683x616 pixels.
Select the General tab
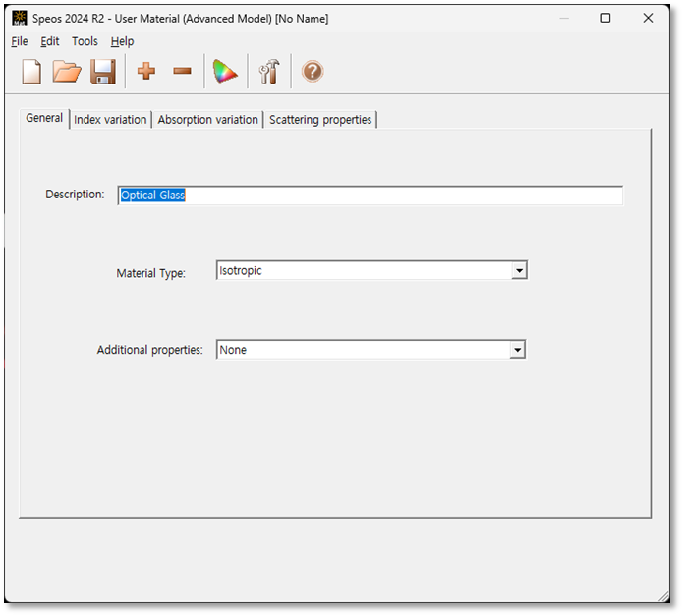(x=44, y=119)
